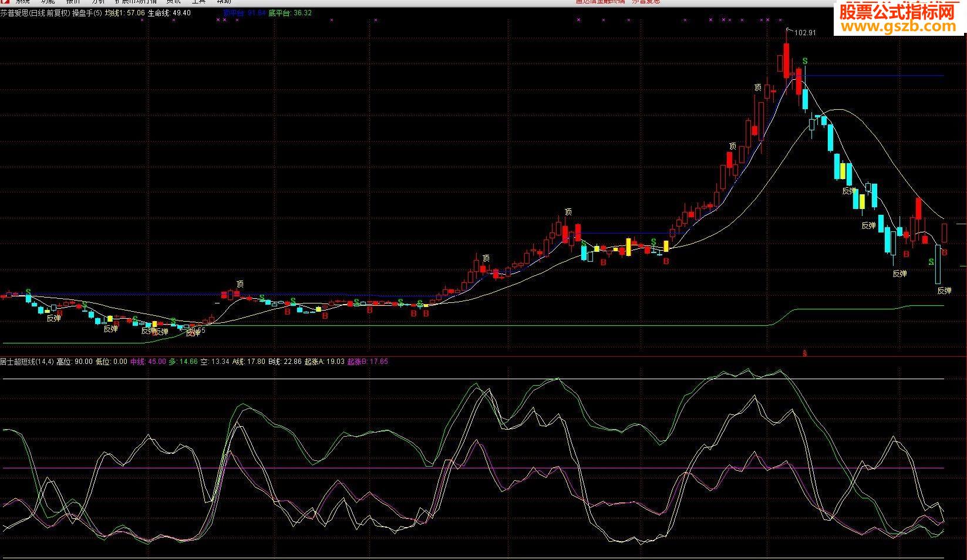Click the 低位: 0.00 value
The image size is (967, 560).
pyautogui.click(x=111, y=362)
